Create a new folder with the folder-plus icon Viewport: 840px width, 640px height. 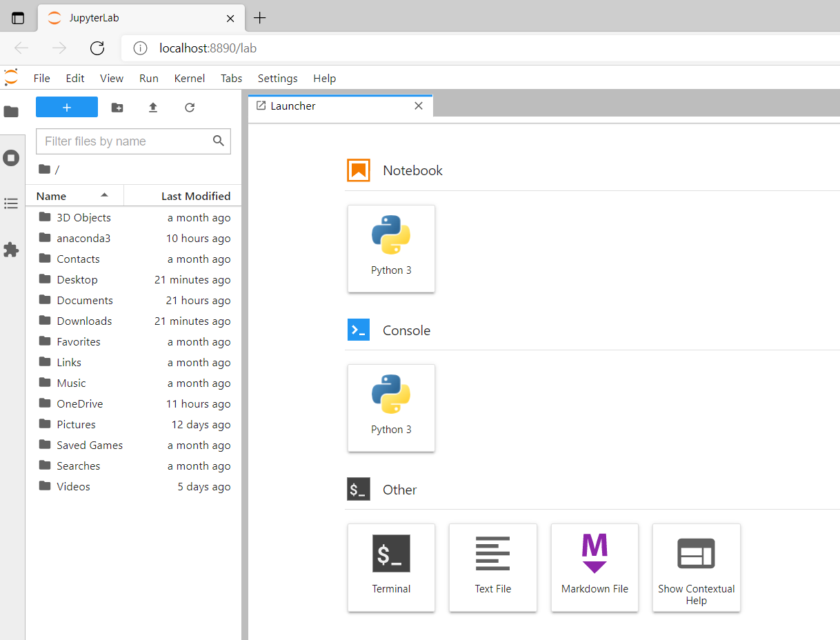pos(117,108)
